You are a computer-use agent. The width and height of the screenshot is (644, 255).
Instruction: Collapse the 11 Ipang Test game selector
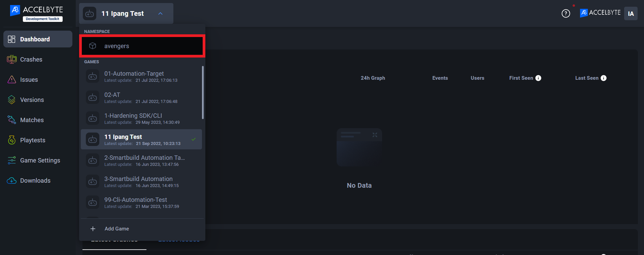tap(126, 13)
